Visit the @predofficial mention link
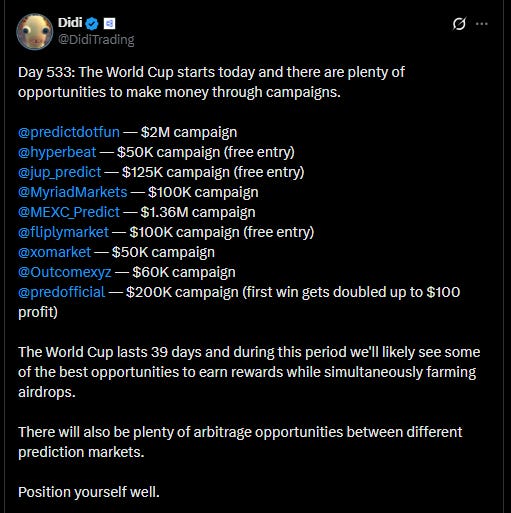Viewport: 511px width, 513px height. pyautogui.click(x=62, y=292)
